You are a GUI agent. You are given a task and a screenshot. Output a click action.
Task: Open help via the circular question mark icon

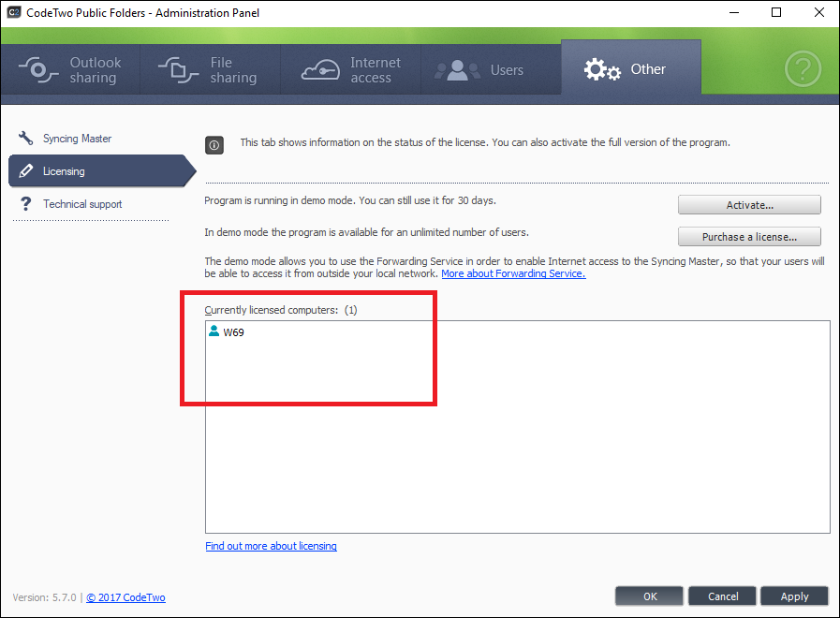[x=803, y=69]
